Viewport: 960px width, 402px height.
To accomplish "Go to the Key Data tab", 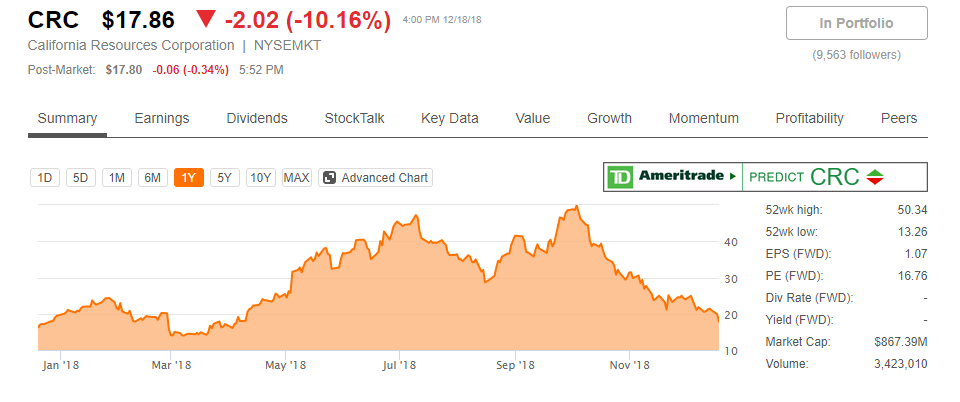I will pyautogui.click(x=450, y=118).
